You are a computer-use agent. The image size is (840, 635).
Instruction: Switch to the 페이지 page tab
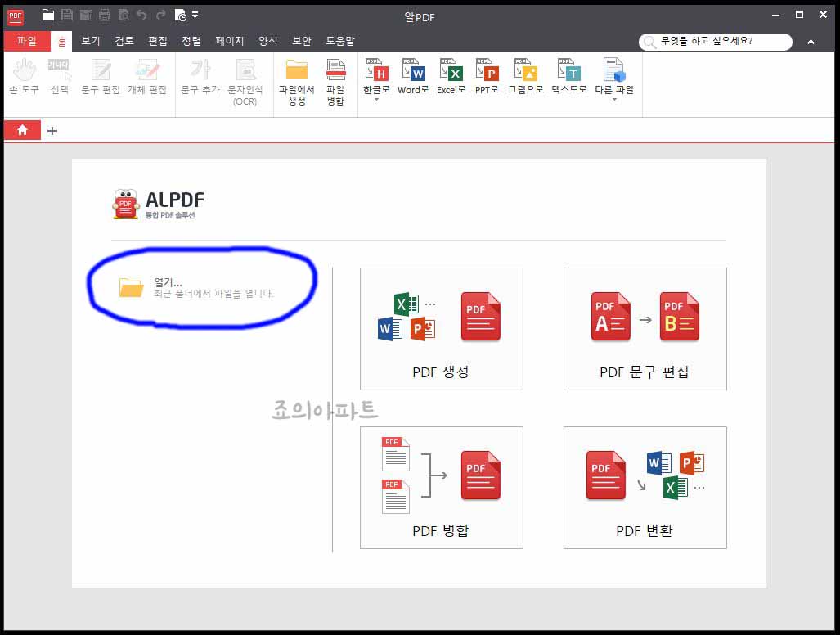point(229,41)
